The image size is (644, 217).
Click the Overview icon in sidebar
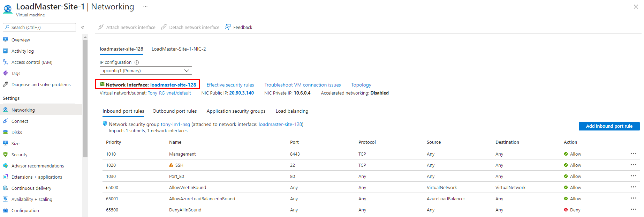(x=6, y=40)
